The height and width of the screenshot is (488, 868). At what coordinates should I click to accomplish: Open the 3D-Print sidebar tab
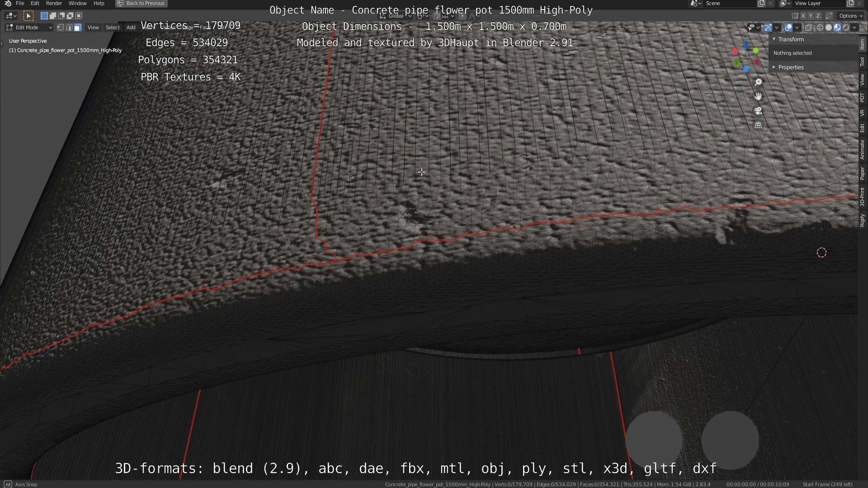click(x=862, y=197)
